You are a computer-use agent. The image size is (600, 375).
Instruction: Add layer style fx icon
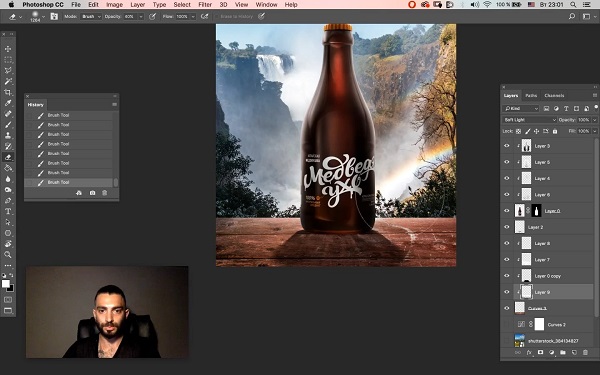pyautogui.click(x=529, y=352)
